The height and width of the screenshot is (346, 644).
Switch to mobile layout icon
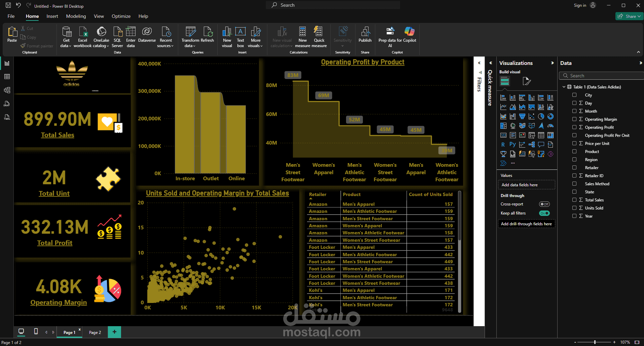(36, 332)
